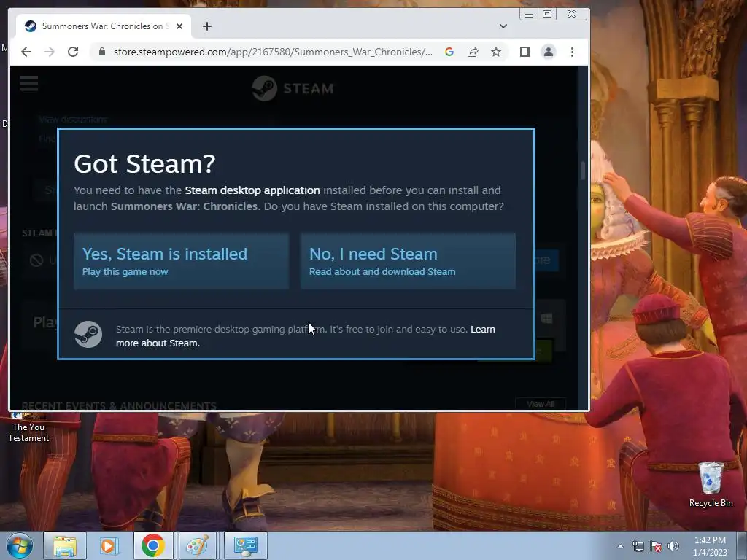Open a new tab with plus button
This screenshot has width=747, height=560.
point(206,26)
